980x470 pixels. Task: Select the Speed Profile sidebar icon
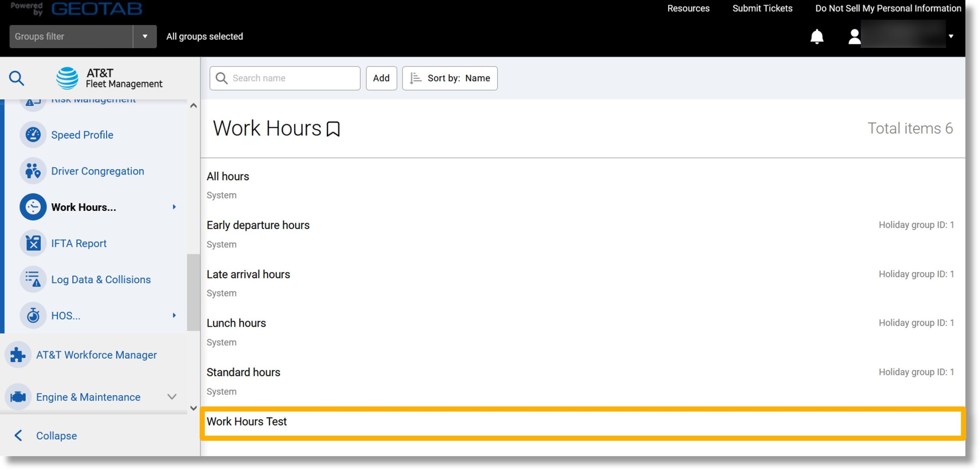33,134
